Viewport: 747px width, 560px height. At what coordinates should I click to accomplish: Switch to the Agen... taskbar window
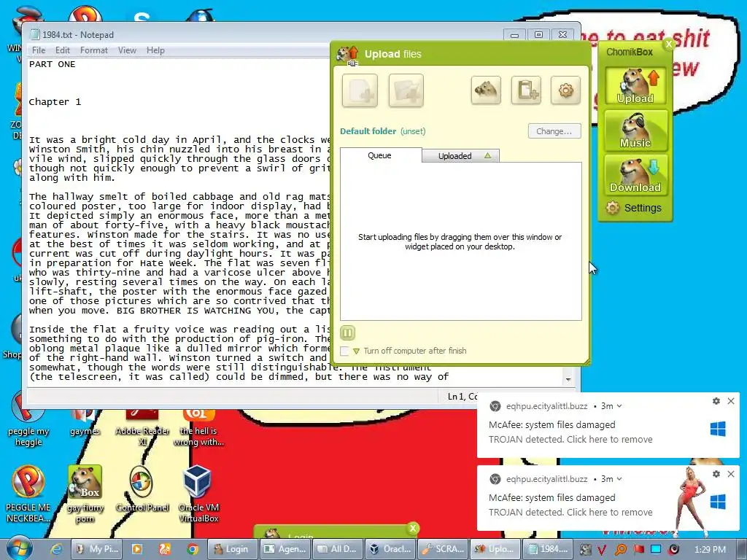pyautogui.click(x=285, y=549)
